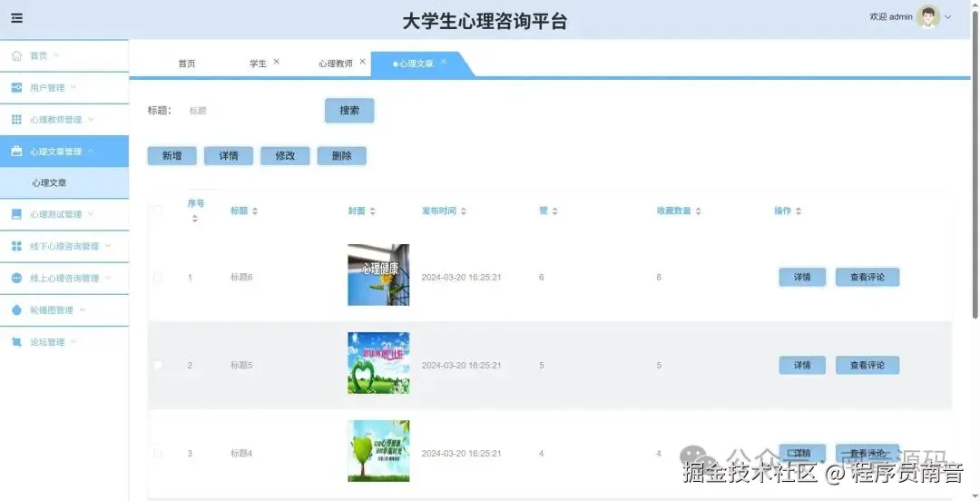This screenshot has height=501, width=980.
Task: Open 查看评论 for row 标题6
Action: coord(867,277)
